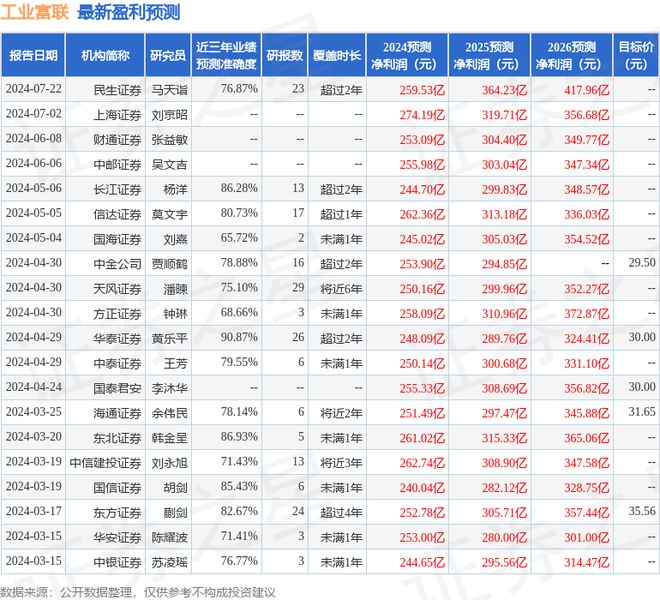660x600 pixels.
Task: Select the 最新盈利预测 title text
Action: 129,12
